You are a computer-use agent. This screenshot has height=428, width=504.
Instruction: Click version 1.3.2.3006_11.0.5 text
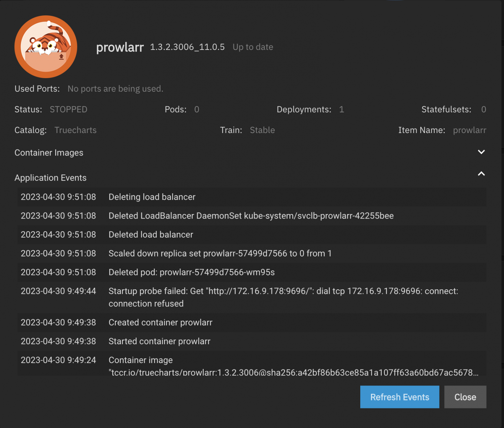[x=187, y=47]
